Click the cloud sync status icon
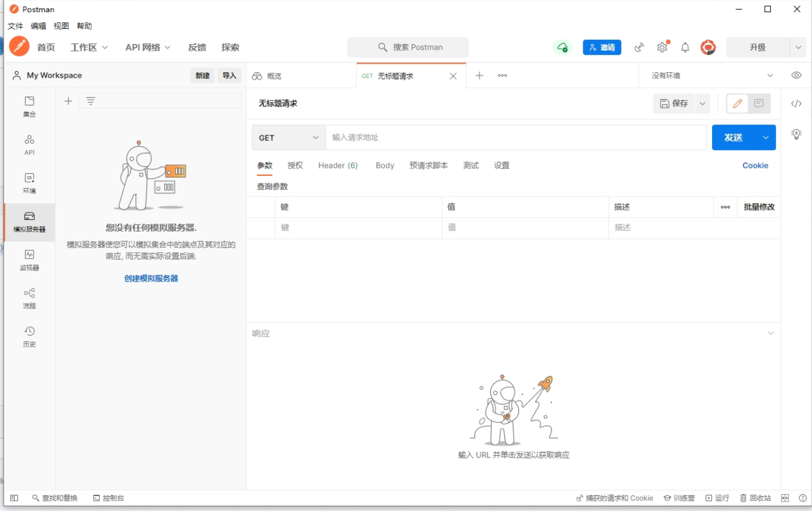This screenshot has height=512, width=812. pos(562,47)
